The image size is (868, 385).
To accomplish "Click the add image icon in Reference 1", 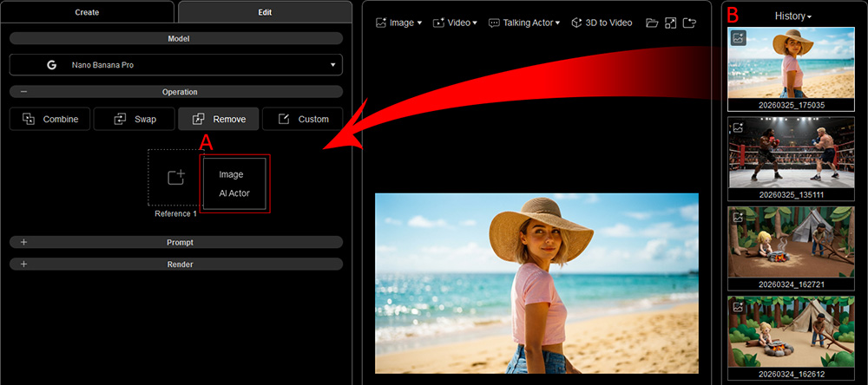I will coord(176,177).
